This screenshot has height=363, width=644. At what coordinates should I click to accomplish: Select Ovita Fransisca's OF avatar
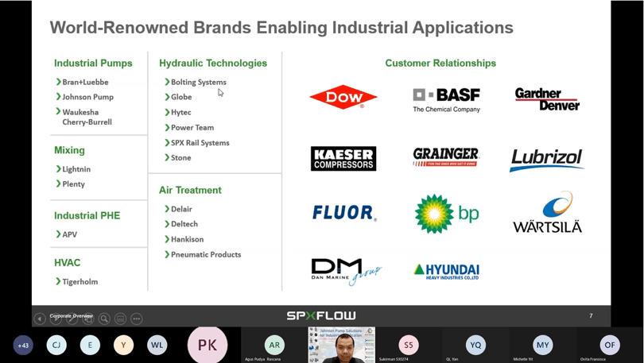tap(610, 345)
